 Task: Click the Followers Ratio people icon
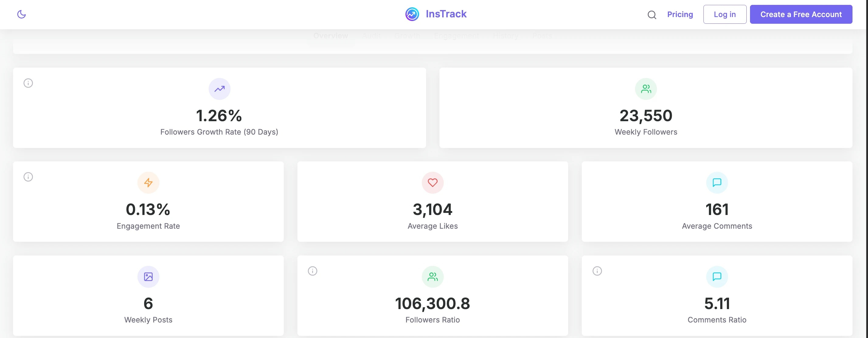pos(433,276)
